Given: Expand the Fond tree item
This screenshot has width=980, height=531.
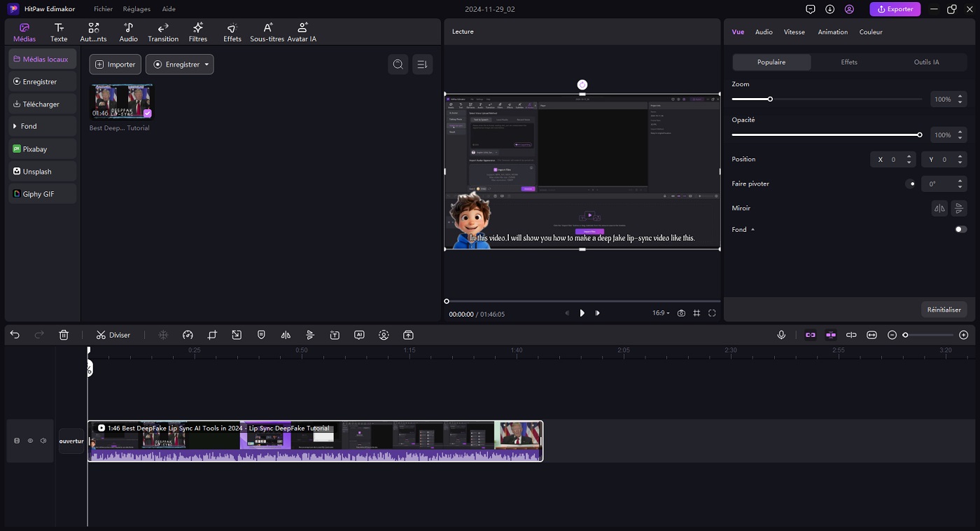Looking at the screenshot, I should [x=15, y=126].
